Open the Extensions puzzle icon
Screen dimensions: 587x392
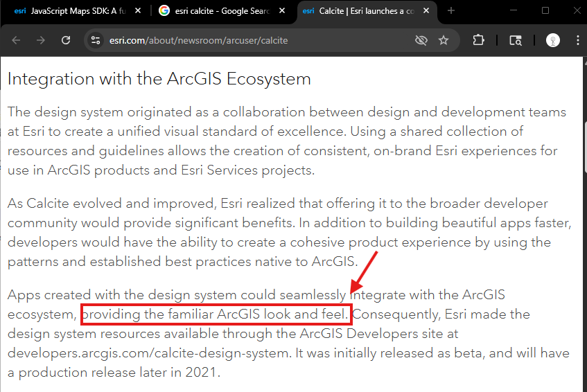coord(478,40)
